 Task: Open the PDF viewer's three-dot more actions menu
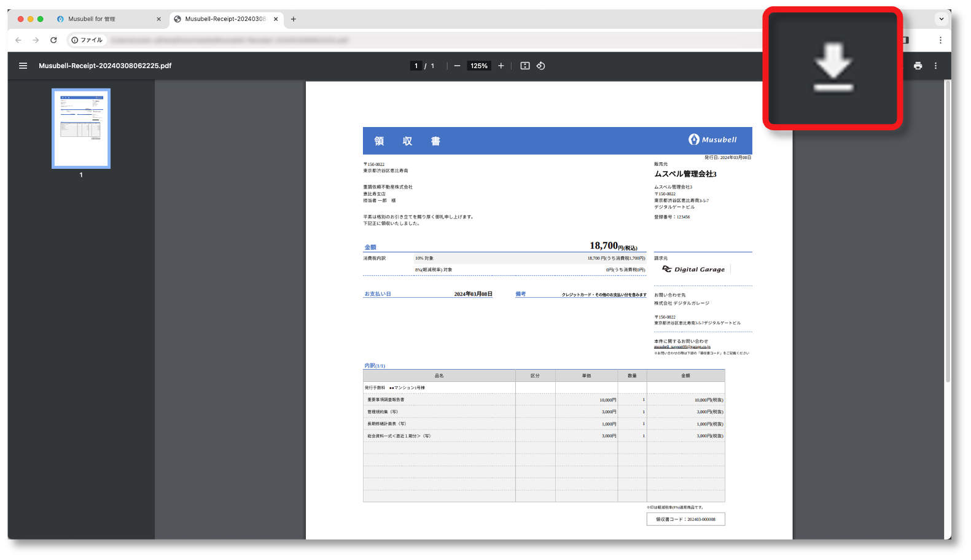[935, 66]
